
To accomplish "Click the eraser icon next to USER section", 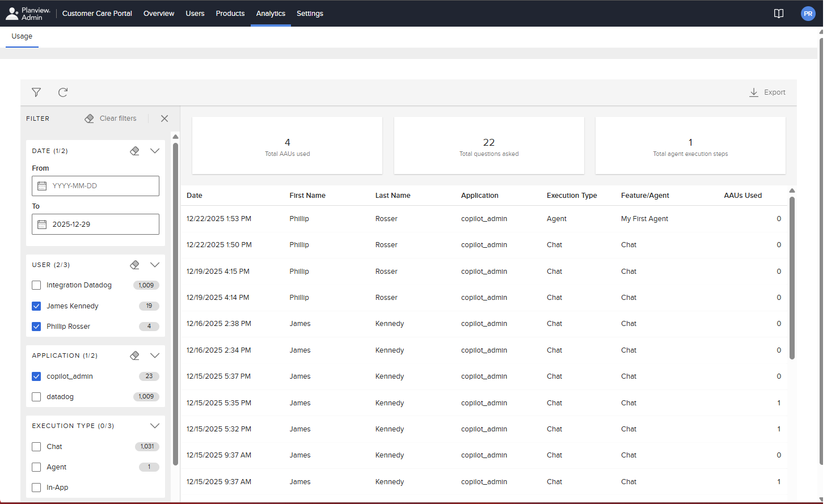I will [x=134, y=264].
